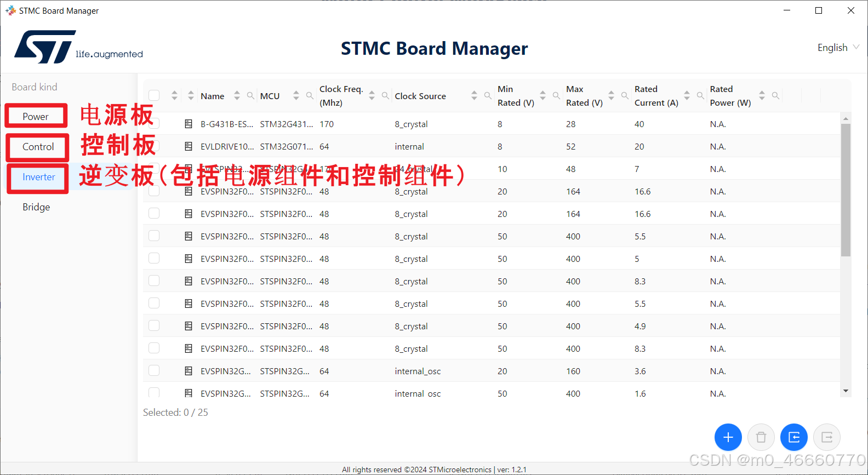Open the Clock Source column search filter
The width and height of the screenshot is (868, 475).
[x=488, y=95]
